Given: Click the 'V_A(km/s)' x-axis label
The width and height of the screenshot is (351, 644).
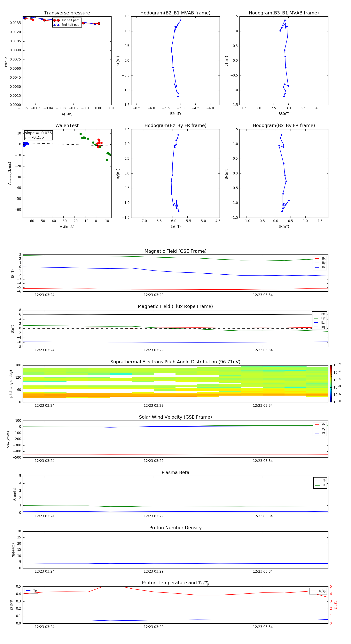Looking at the screenshot, I should (67, 227).
